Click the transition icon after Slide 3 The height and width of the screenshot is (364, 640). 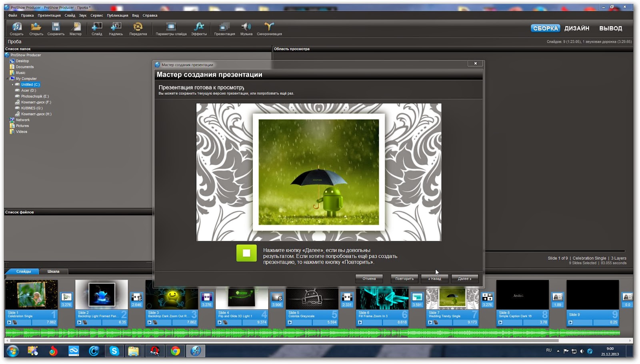point(207,297)
